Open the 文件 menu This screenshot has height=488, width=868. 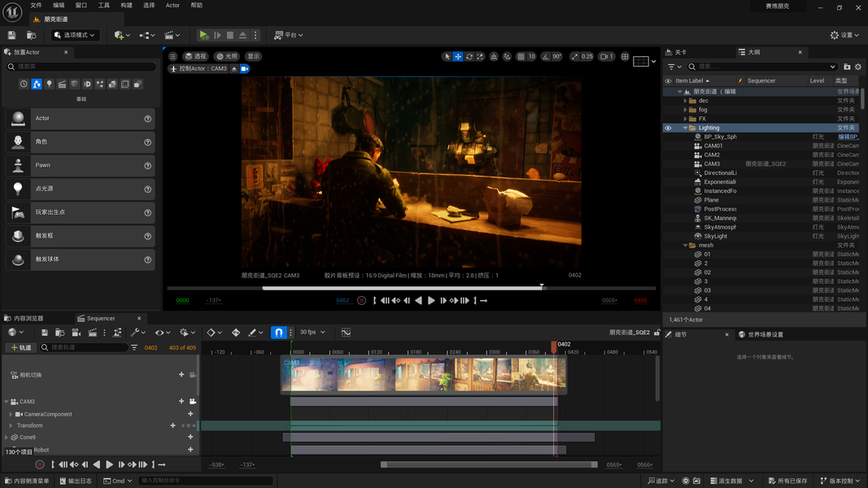[36, 5]
